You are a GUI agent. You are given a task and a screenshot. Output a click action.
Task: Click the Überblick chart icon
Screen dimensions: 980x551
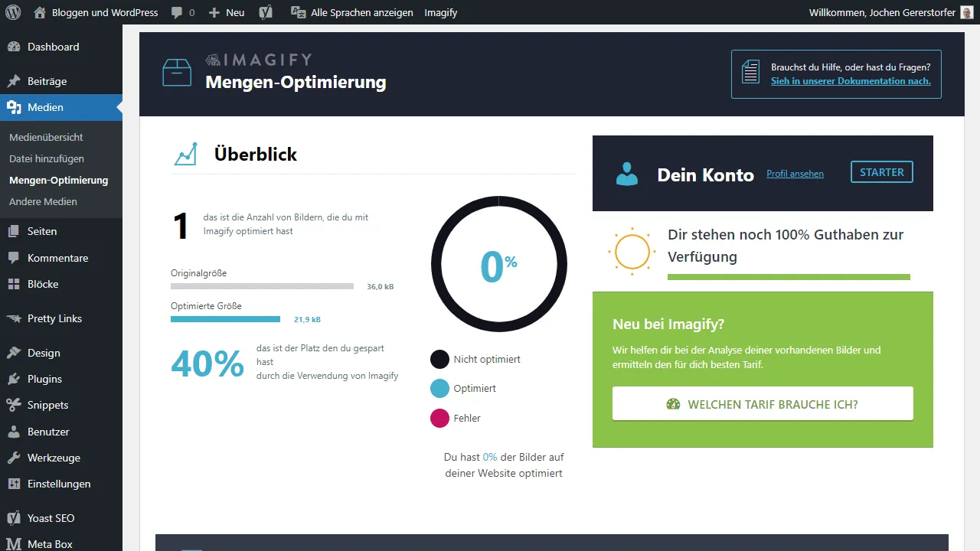point(186,154)
